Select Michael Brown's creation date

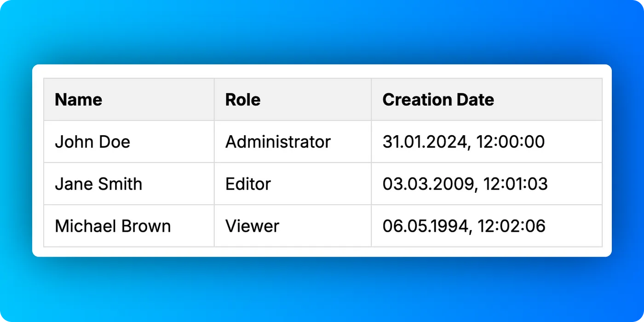point(464,225)
